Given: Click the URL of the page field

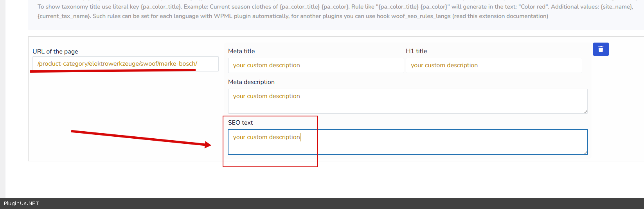Looking at the screenshot, I should [125, 64].
